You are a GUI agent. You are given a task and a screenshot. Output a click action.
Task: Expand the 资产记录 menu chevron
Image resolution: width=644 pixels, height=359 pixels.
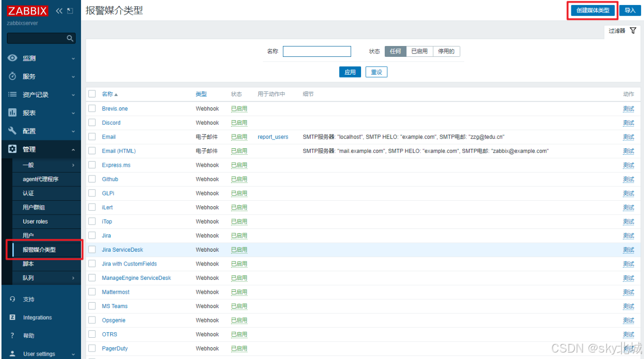[x=73, y=95]
